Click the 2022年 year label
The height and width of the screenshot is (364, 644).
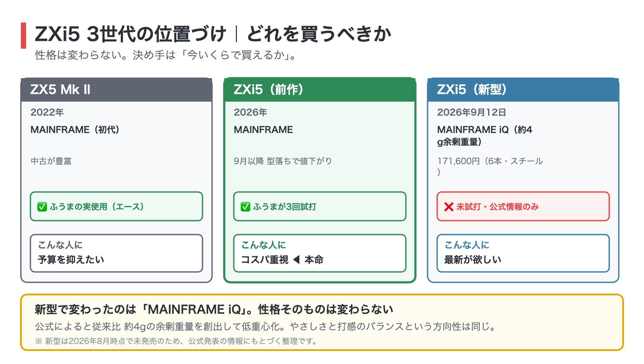[47, 113]
